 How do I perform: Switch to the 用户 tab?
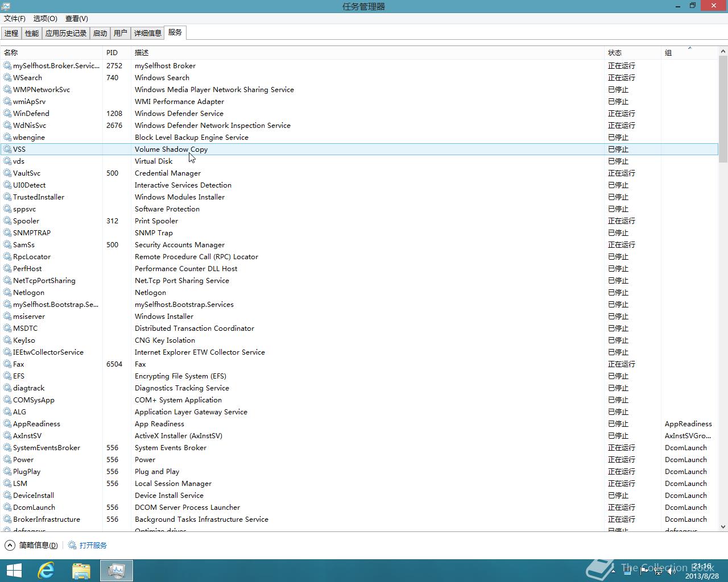tap(121, 34)
